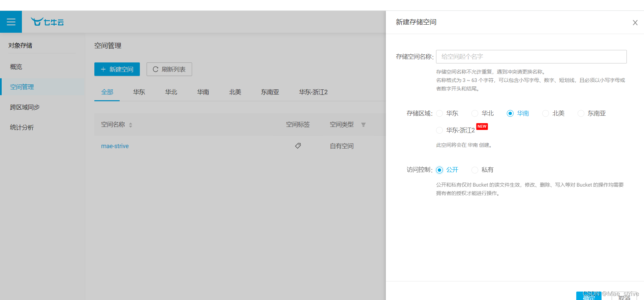Select 东南亚 storage region radio
The height and width of the screenshot is (300, 644).
581,113
